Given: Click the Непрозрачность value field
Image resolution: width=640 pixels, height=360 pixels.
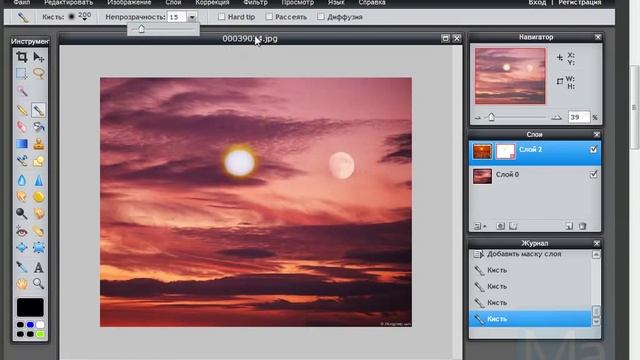Looking at the screenshot, I should (x=177, y=17).
